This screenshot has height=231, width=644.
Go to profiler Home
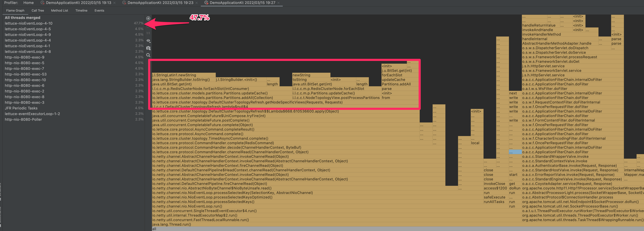[29, 3]
